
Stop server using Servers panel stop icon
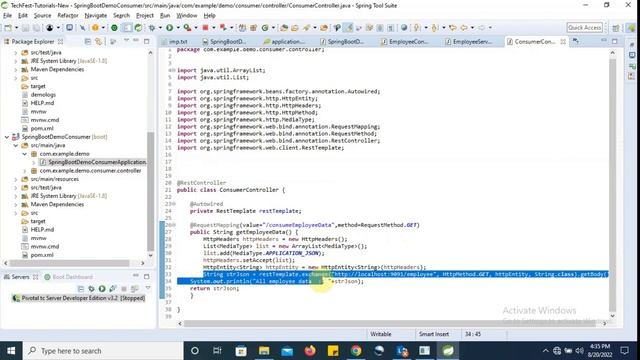[x=124, y=289]
